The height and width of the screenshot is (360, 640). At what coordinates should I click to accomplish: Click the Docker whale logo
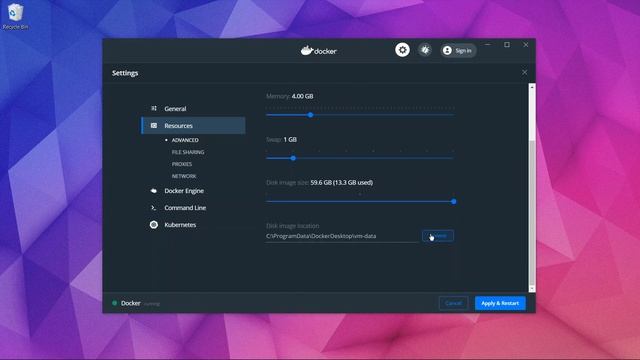(319, 51)
